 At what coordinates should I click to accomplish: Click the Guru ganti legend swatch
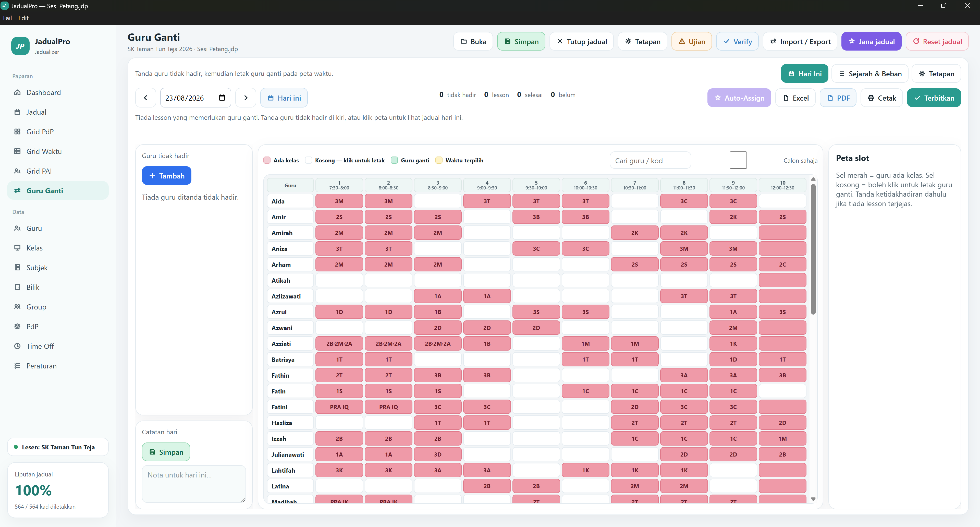pos(394,160)
